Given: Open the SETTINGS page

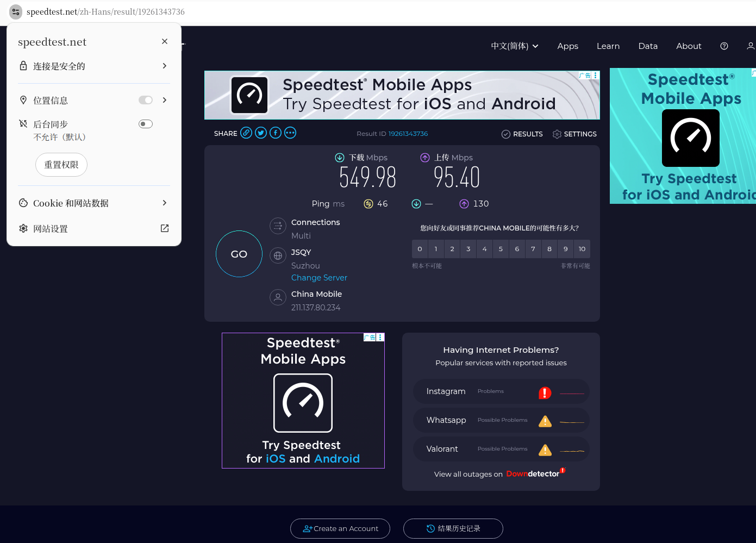Looking at the screenshot, I should pyautogui.click(x=574, y=134).
